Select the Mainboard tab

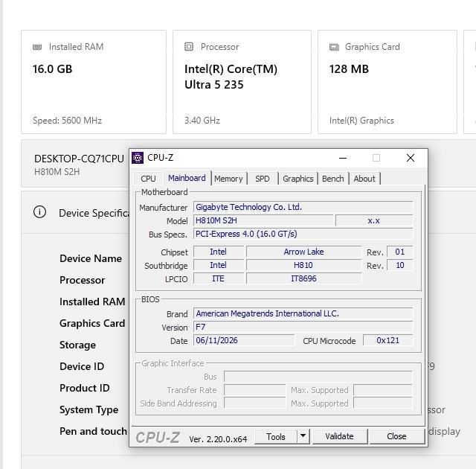pos(187,178)
